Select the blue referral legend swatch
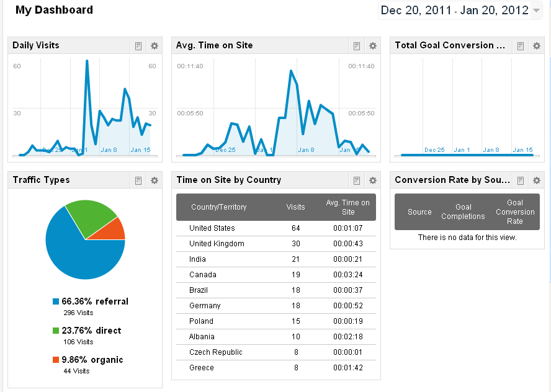The height and width of the screenshot is (392, 551). coord(56,301)
